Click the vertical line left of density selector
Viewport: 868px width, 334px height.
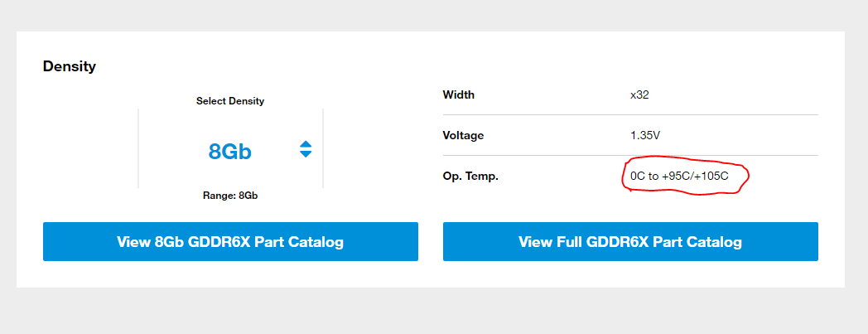click(x=138, y=148)
